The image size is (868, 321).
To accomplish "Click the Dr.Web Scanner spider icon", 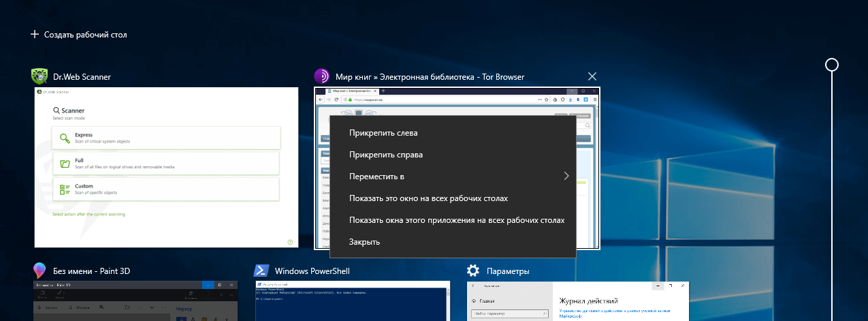I will coord(39,76).
